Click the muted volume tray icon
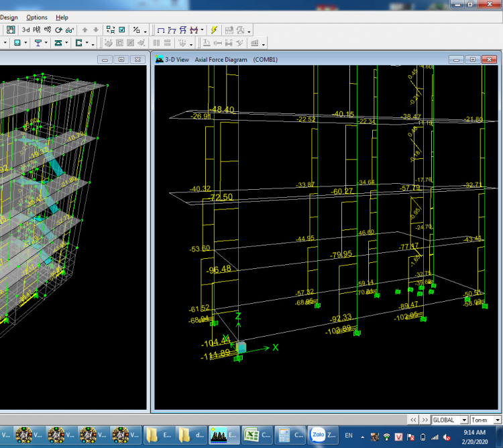This screenshot has width=503, height=448. pos(447,437)
